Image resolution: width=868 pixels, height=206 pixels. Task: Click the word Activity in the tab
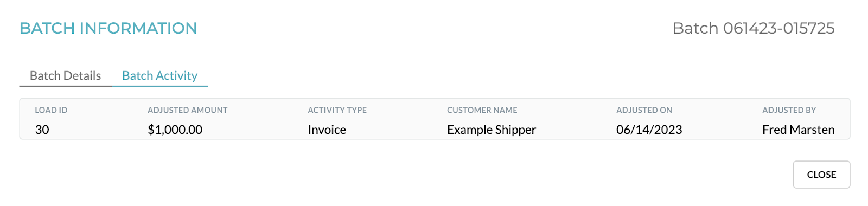[176, 76]
